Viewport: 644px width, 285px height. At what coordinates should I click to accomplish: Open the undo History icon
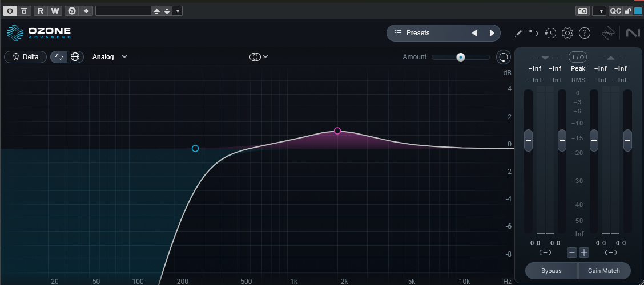click(x=550, y=33)
